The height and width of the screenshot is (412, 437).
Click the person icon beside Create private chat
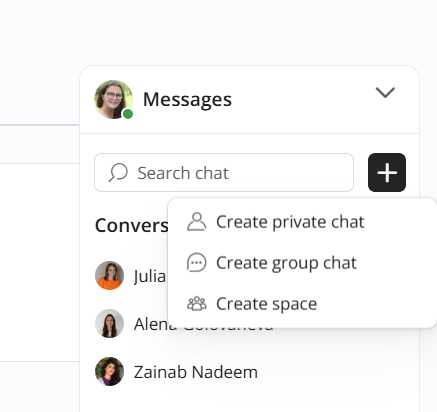pyautogui.click(x=197, y=222)
